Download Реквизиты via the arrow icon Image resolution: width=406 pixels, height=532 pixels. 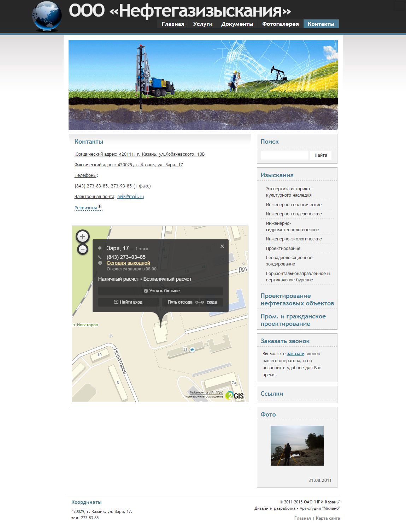click(100, 207)
